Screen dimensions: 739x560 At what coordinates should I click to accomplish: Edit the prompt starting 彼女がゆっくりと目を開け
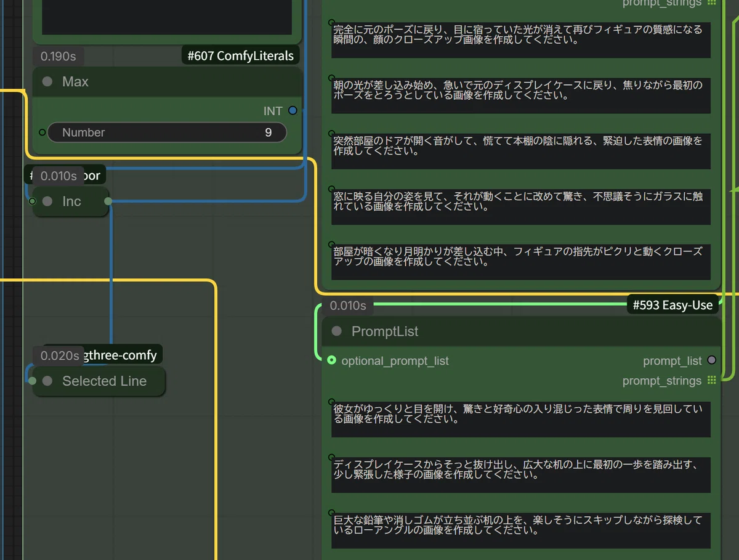(521, 420)
